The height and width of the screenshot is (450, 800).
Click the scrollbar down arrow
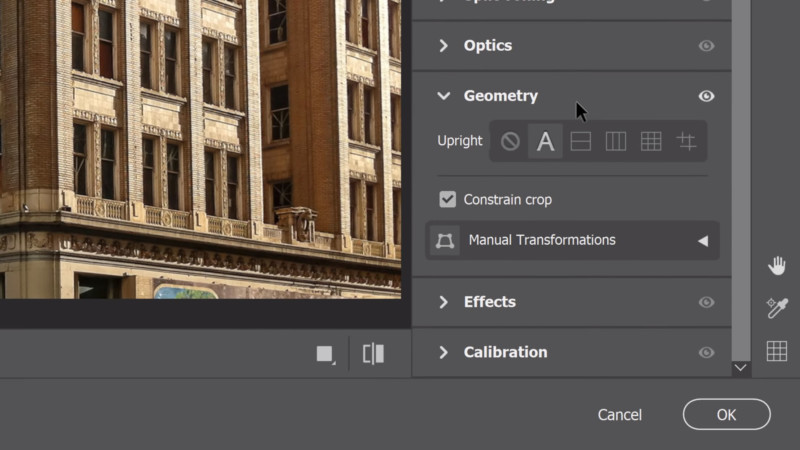(741, 368)
